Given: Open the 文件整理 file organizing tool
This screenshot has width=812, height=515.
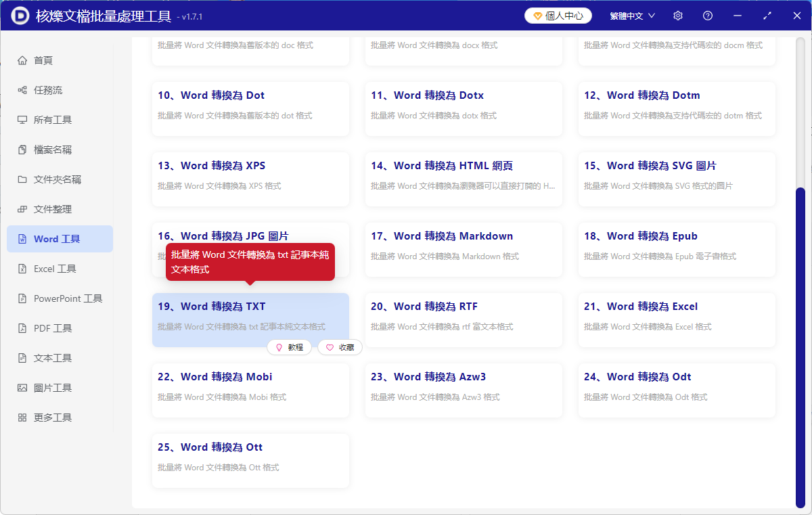Looking at the screenshot, I should (60, 208).
